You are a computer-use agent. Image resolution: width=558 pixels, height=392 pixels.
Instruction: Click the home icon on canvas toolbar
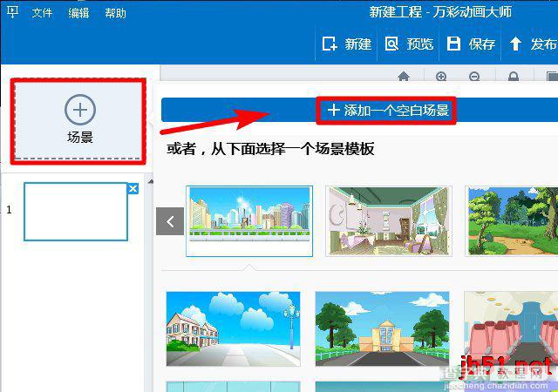404,76
